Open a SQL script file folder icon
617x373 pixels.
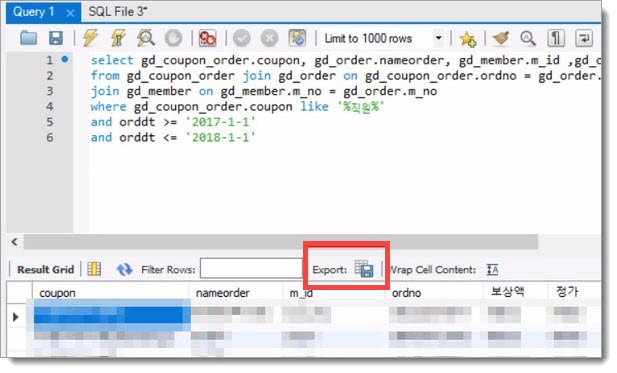coord(28,38)
